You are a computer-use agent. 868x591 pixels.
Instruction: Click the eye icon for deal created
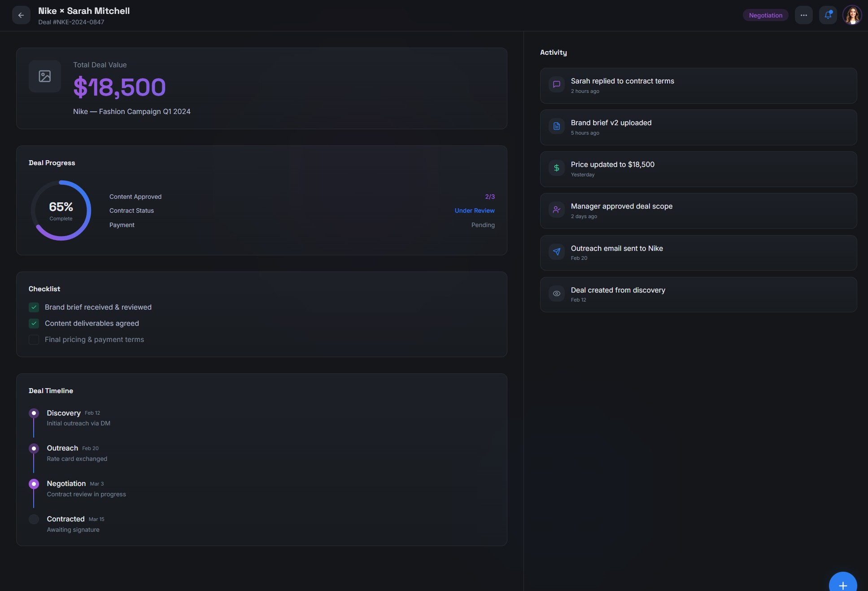(556, 293)
